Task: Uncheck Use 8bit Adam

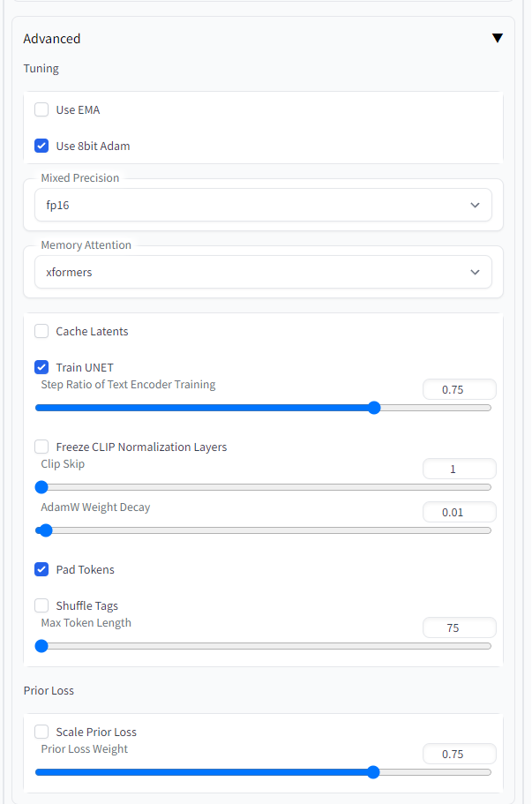Action: (41, 146)
